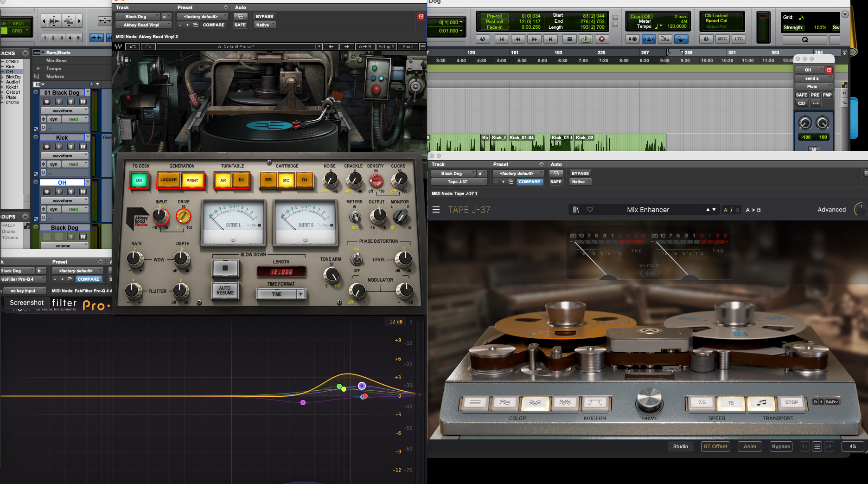Toggle the Phase Distortion ON/OFF switch
The width and height of the screenshot is (868, 484).
point(357,259)
